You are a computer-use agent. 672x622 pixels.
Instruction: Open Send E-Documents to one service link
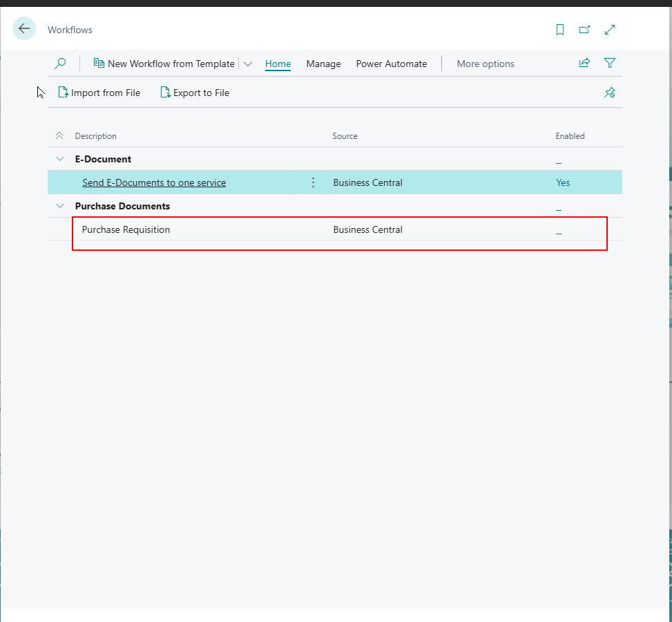click(x=154, y=182)
